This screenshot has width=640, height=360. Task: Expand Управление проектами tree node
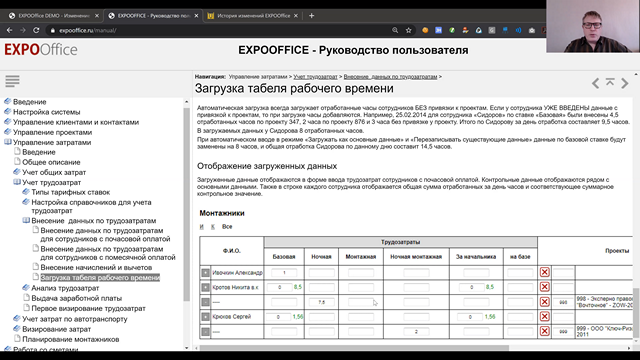(7, 132)
